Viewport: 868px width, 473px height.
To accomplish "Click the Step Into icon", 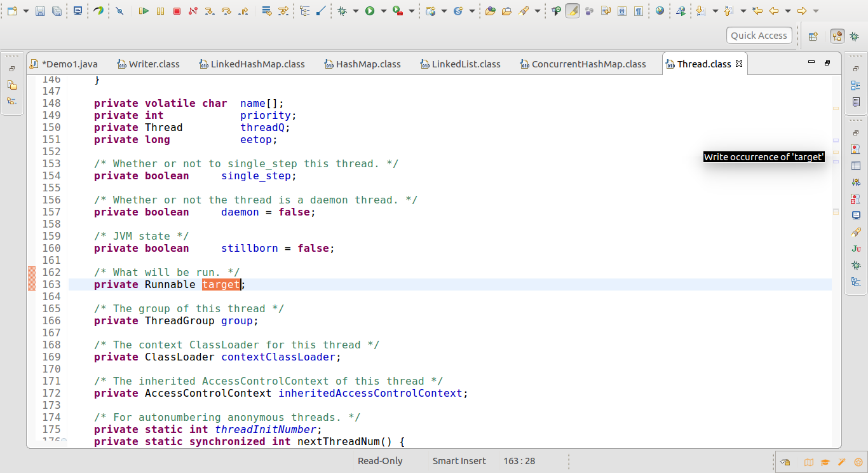I will (210, 11).
